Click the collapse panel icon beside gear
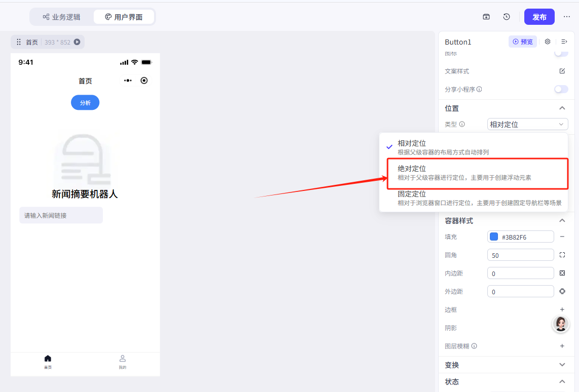This screenshot has height=392, width=579. coord(564,42)
